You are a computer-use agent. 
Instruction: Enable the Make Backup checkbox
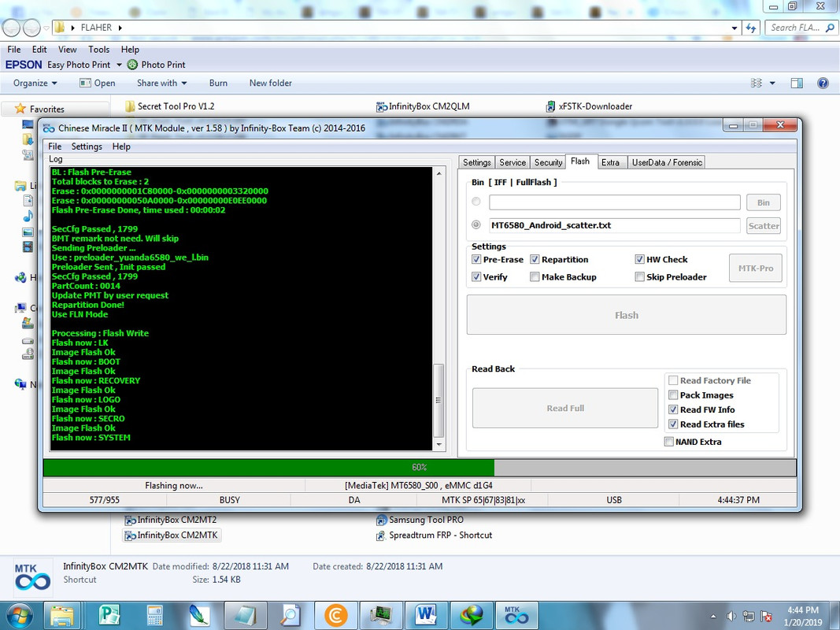pos(535,277)
